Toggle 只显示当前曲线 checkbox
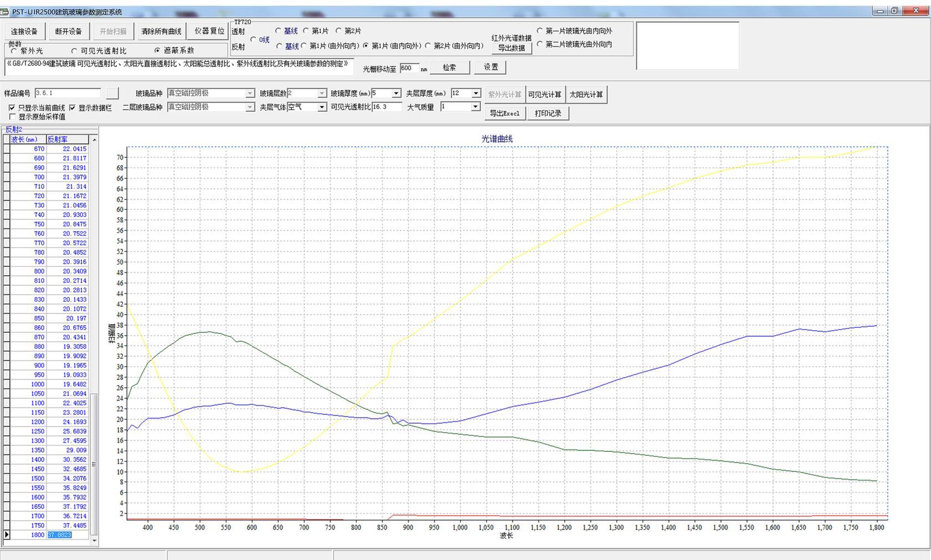The image size is (931, 560). pyautogui.click(x=12, y=108)
